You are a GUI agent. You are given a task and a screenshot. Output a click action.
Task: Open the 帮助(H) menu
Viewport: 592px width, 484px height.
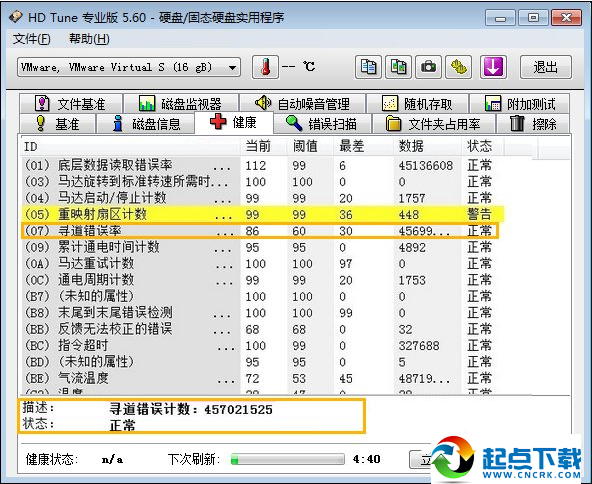[x=89, y=39]
